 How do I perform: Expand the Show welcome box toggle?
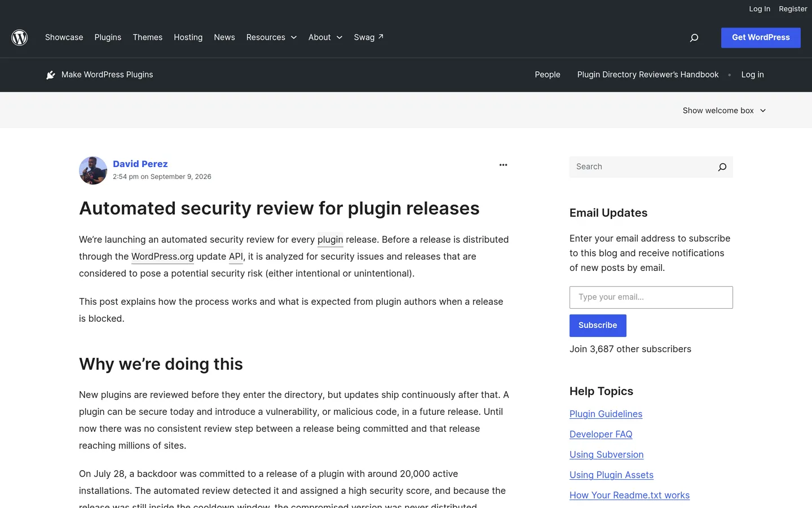(724, 111)
